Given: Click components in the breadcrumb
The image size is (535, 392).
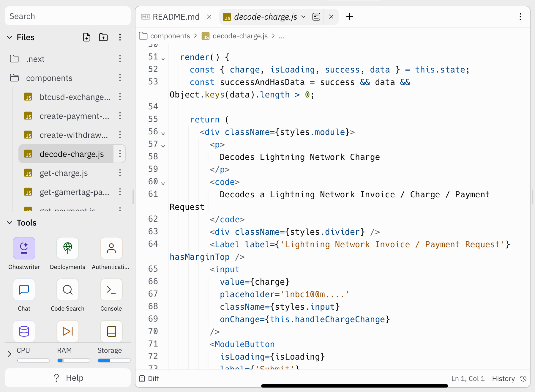Looking at the screenshot, I should click(x=170, y=36).
